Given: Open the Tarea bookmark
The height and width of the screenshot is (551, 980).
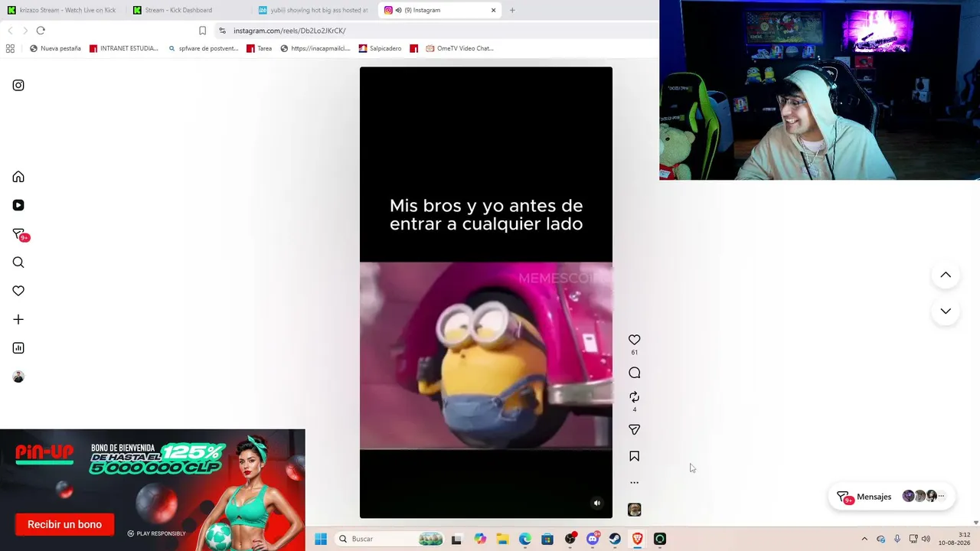Looking at the screenshot, I should pos(260,48).
